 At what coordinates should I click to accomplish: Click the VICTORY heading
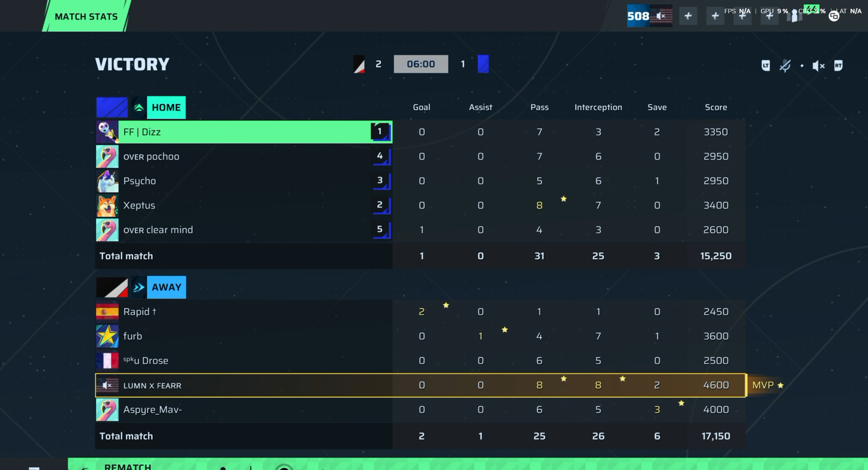(x=132, y=64)
